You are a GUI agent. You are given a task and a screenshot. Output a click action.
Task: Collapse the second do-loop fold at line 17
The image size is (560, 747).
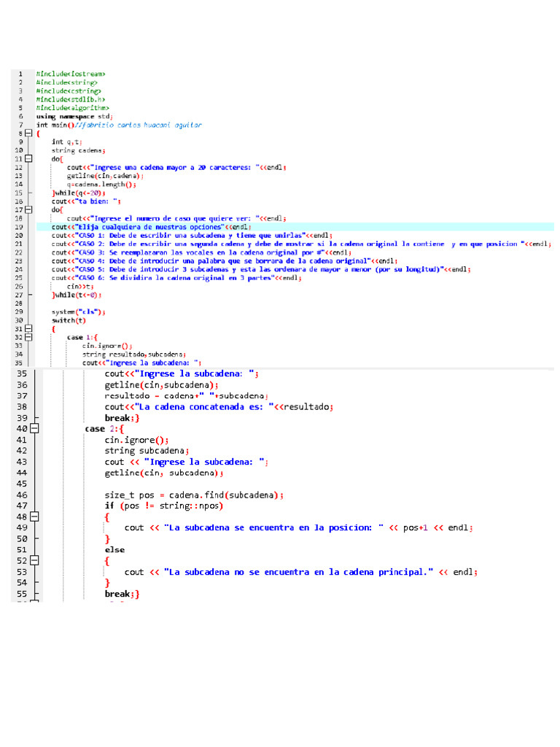pyautogui.click(x=28, y=209)
